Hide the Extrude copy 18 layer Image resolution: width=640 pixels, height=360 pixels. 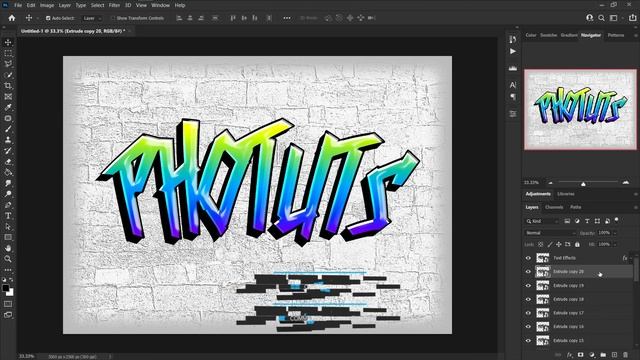(x=528, y=299)
